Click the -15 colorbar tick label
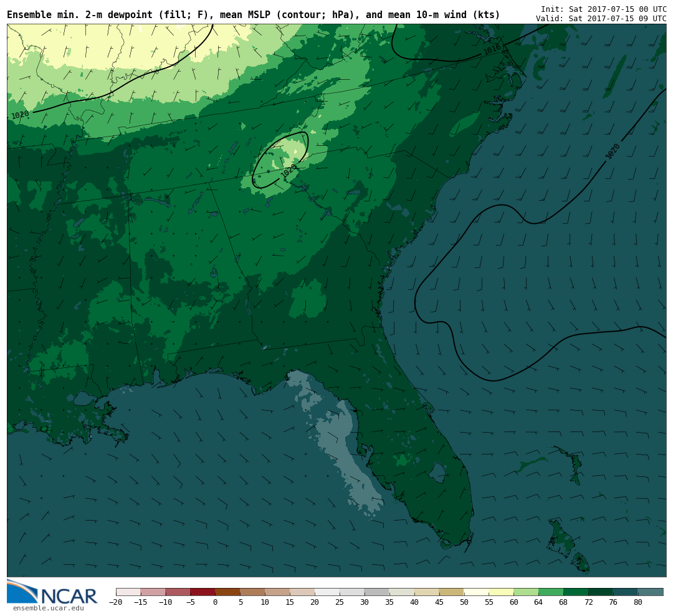 (x=140, y=602)
